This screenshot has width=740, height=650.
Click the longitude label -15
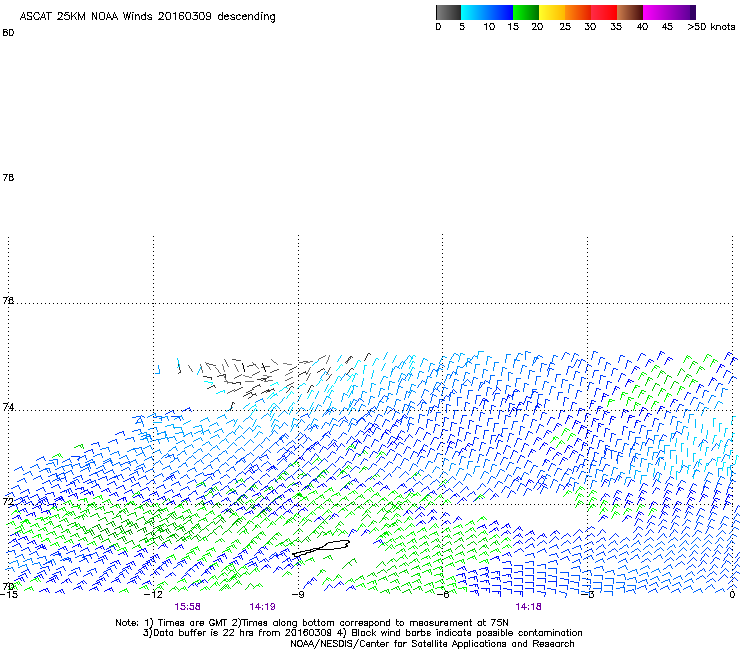pos(8,594)
